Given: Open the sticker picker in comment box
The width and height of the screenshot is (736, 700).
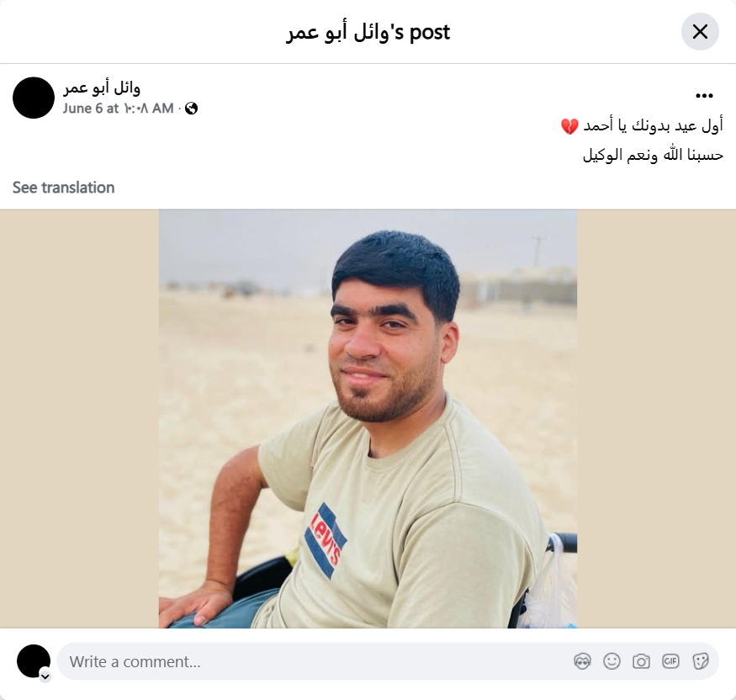Looking at the screenshot, I should [x=700, y=661].
